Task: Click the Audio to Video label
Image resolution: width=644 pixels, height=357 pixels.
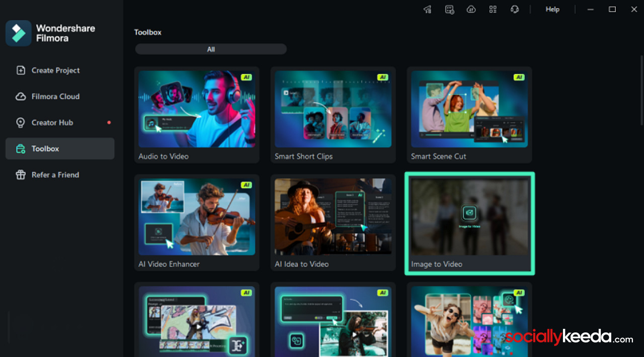Action: coord(164,156)
